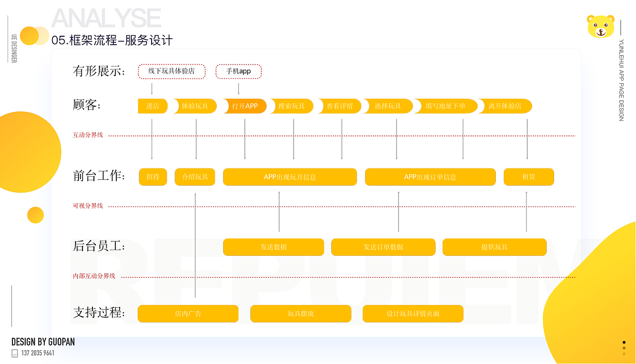Click the three dots at bottom right
The image size is (636, 364).
click(624, 348)
